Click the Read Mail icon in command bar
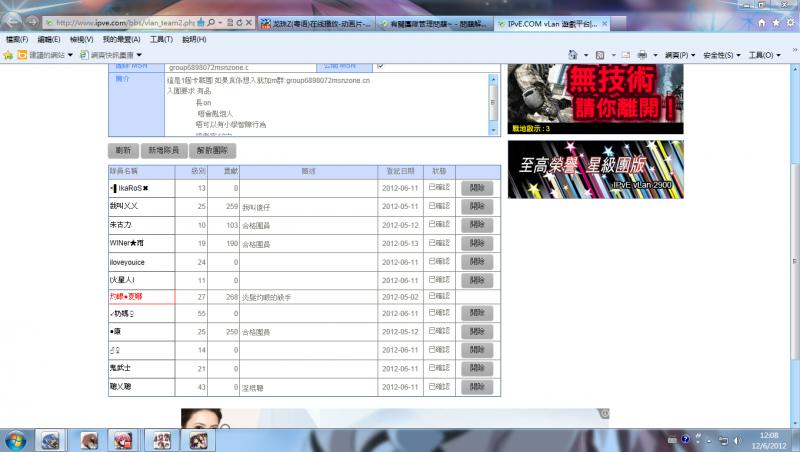The height and width of the screenshot is (452, 800). pos(626,55)
